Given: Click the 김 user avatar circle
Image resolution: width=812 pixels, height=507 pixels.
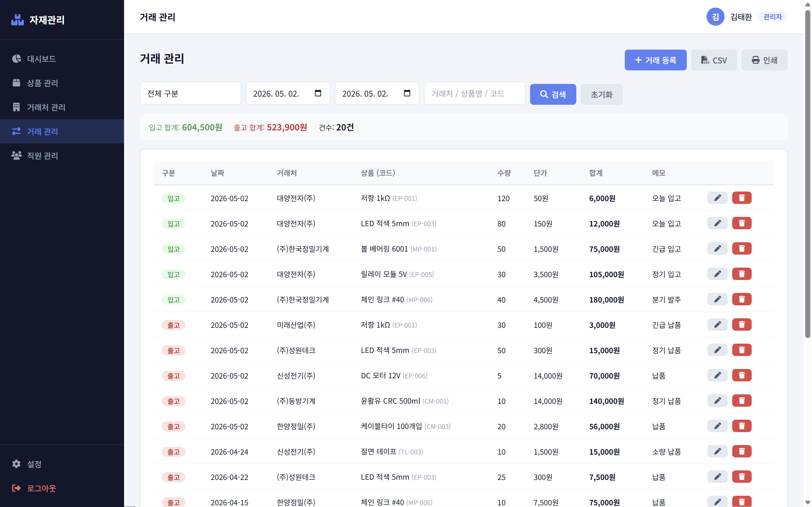Looking at the screenshot, I should pyautogui.click(x=715, y=17).
